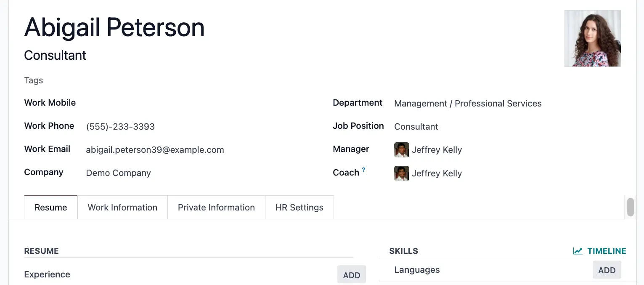
Task: Add a new Experience resume line
Action: point(352,275)
